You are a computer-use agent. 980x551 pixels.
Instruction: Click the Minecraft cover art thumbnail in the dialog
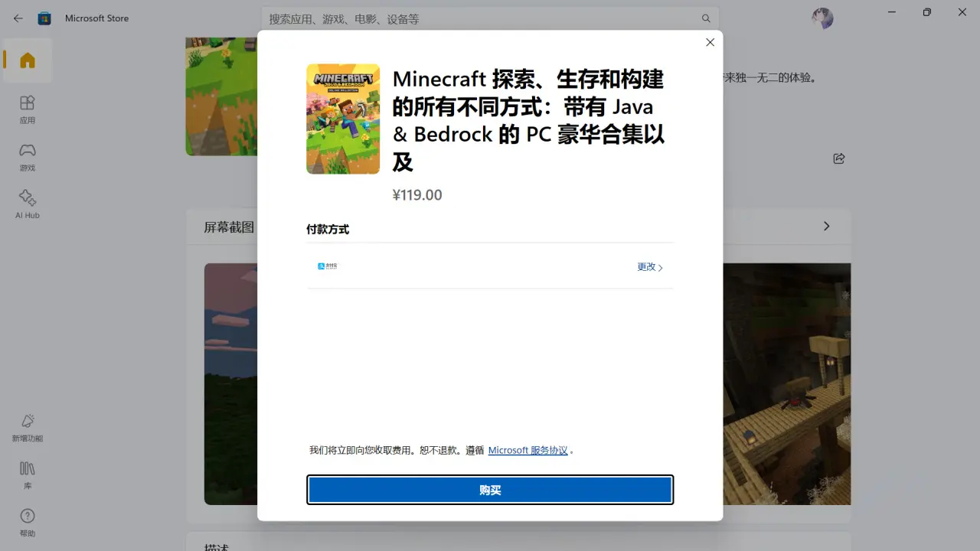tap(343, 119)
